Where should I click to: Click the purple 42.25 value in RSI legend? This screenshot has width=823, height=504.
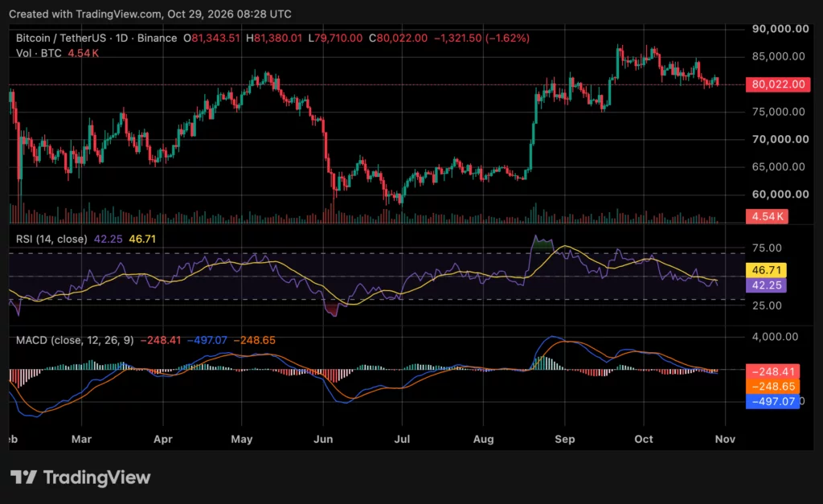[x=109, y=240]
